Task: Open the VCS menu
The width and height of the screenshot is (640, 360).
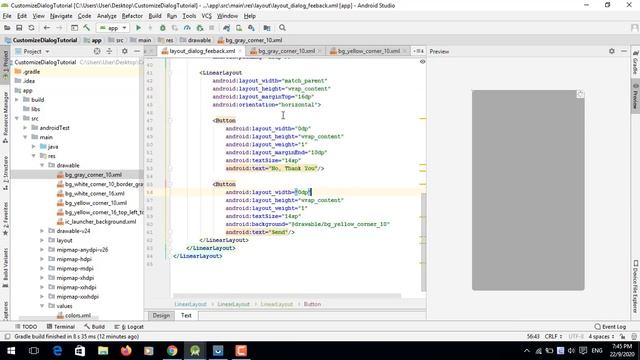Action: click(207, 16)
